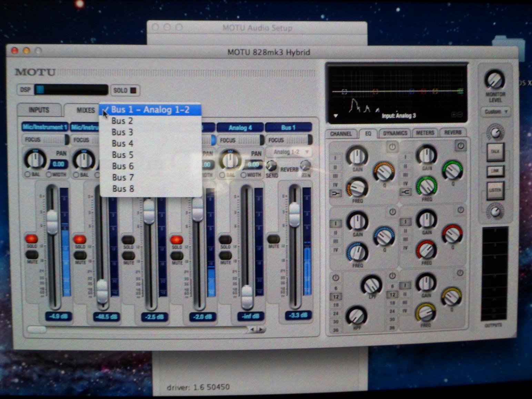Click the Analog 4 pan knob
The image size is (532, 399).
[230, 160]
